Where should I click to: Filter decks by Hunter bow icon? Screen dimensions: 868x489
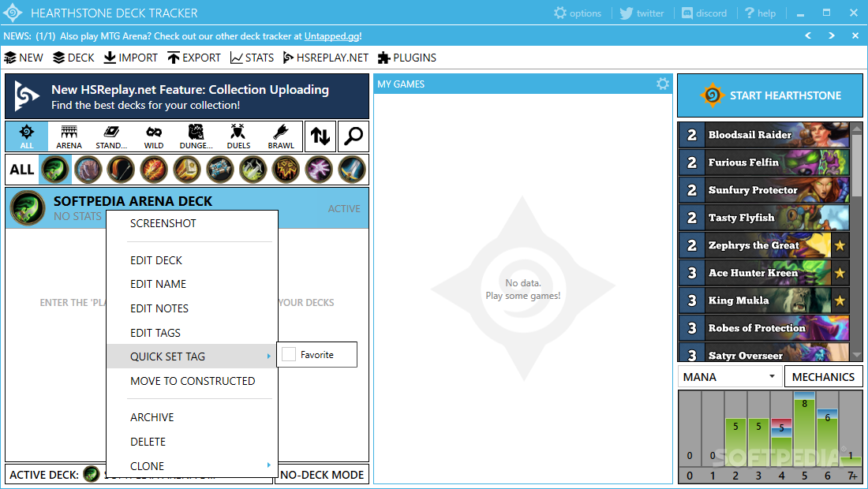point(121,170)
